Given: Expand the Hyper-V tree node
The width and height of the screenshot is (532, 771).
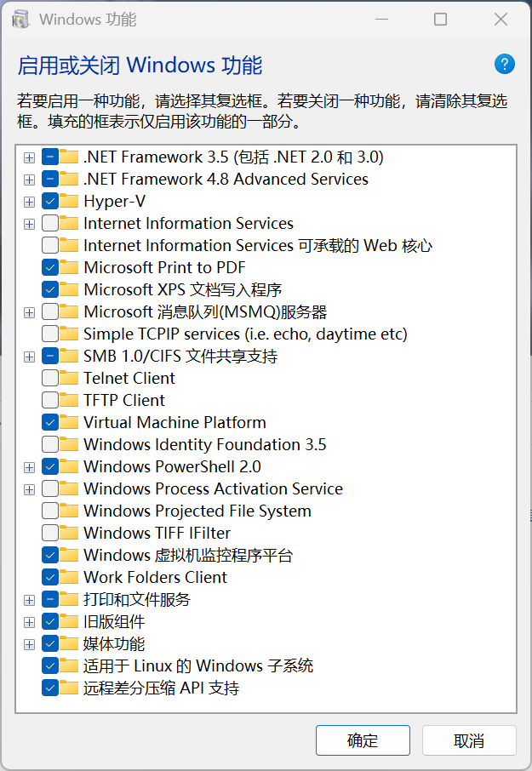Looking at the screenshot, I should pyautogui.click(x=30, y=202).
